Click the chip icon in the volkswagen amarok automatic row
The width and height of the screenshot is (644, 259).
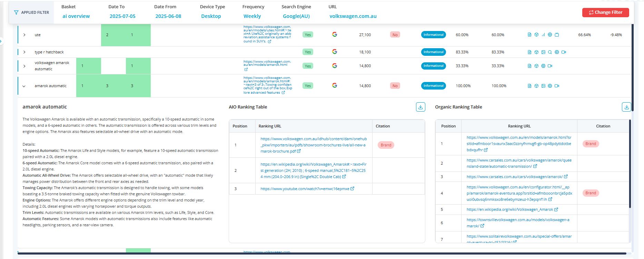[x=543, y=66]
